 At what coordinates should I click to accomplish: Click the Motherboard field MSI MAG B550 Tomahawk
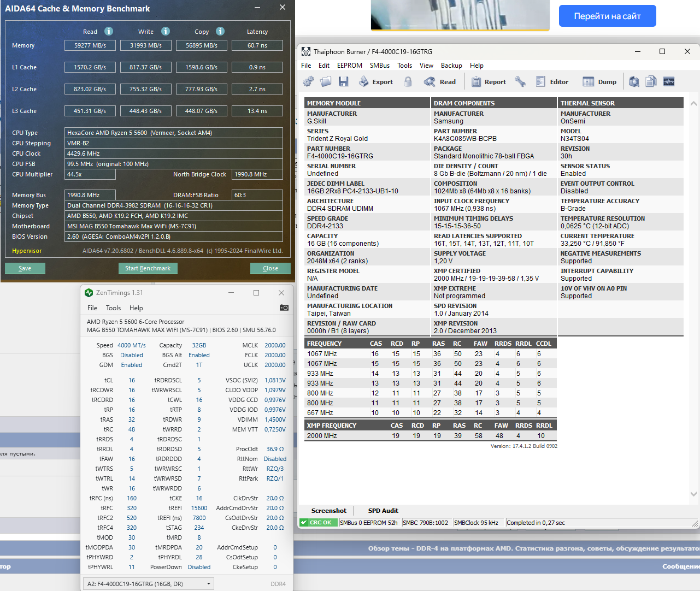click(174, 226)
